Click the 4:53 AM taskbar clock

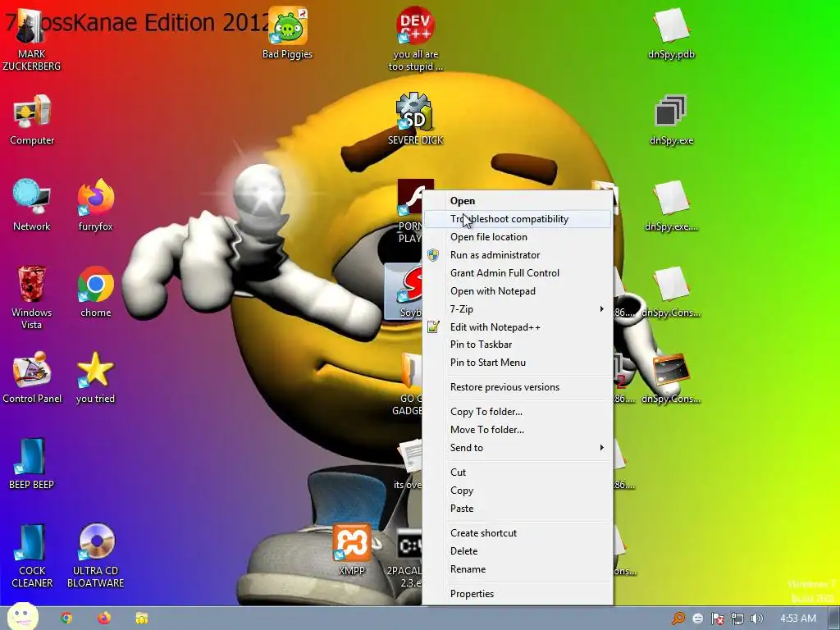click(797, 619)
